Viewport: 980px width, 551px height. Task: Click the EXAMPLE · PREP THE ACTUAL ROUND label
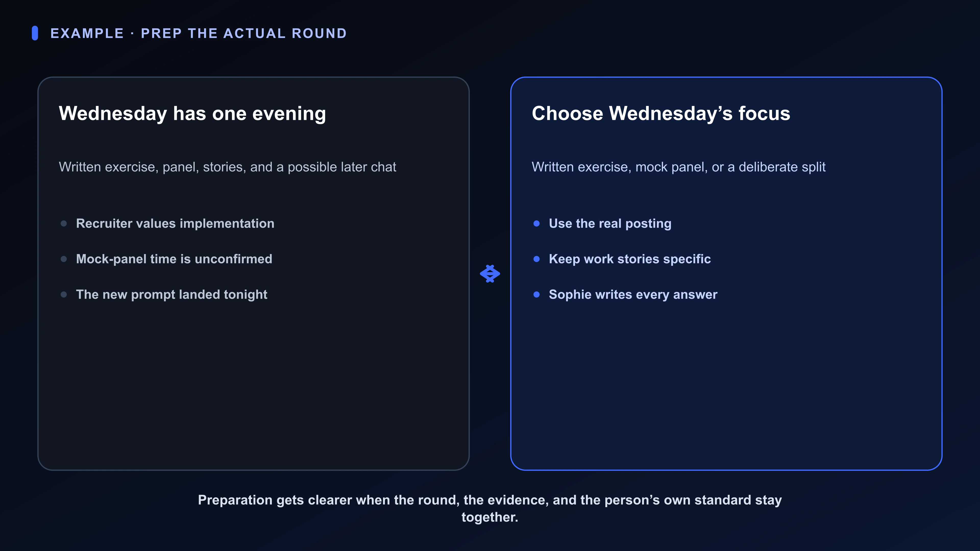point(199,33)
